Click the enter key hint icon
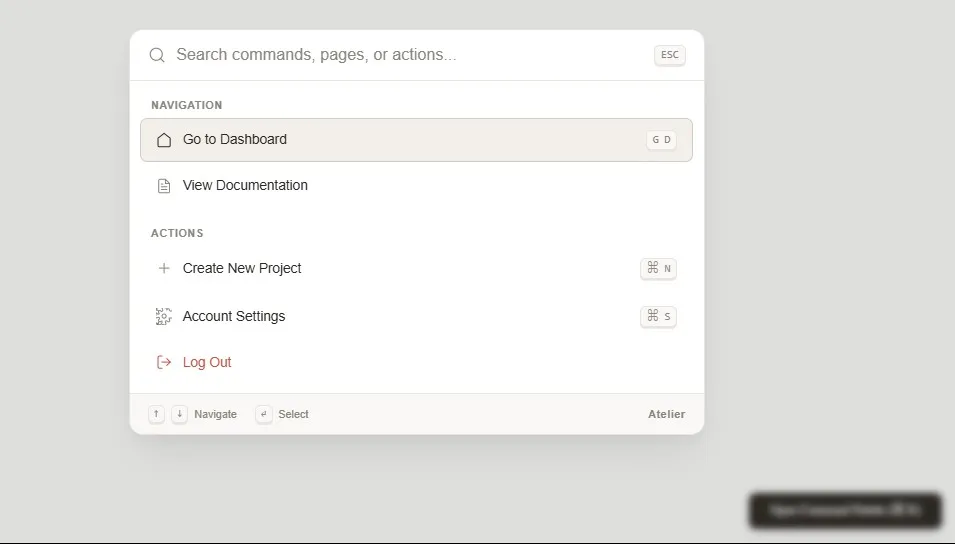The height and width of the screenshot is (544, 955). (x=264, y=414)
